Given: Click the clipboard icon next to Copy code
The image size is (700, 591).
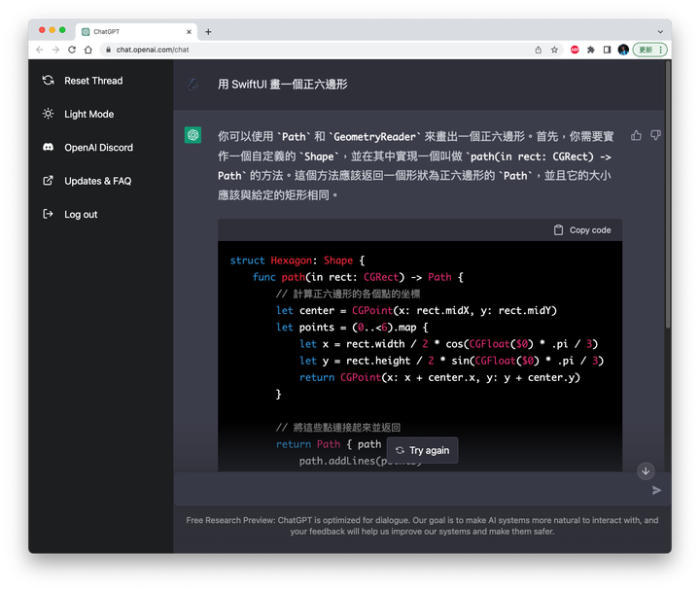Looking at the screenshot, I should (x=558, y=229).
